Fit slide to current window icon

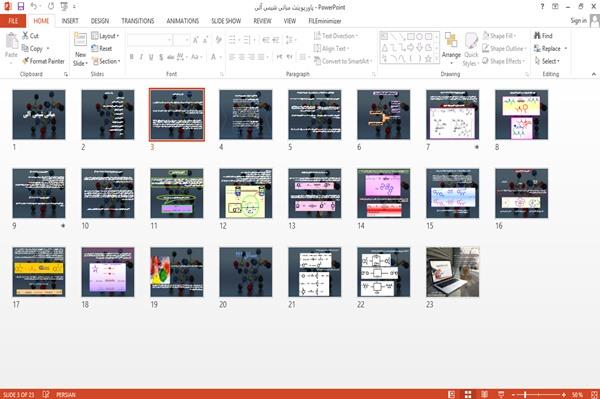tap(594, 394)
